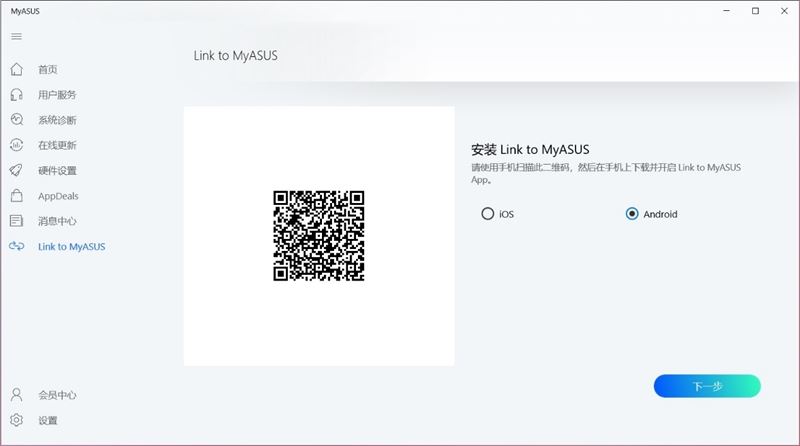The image size is (800, 446).
Task: Click the QR code image
Action: point(319,236)
